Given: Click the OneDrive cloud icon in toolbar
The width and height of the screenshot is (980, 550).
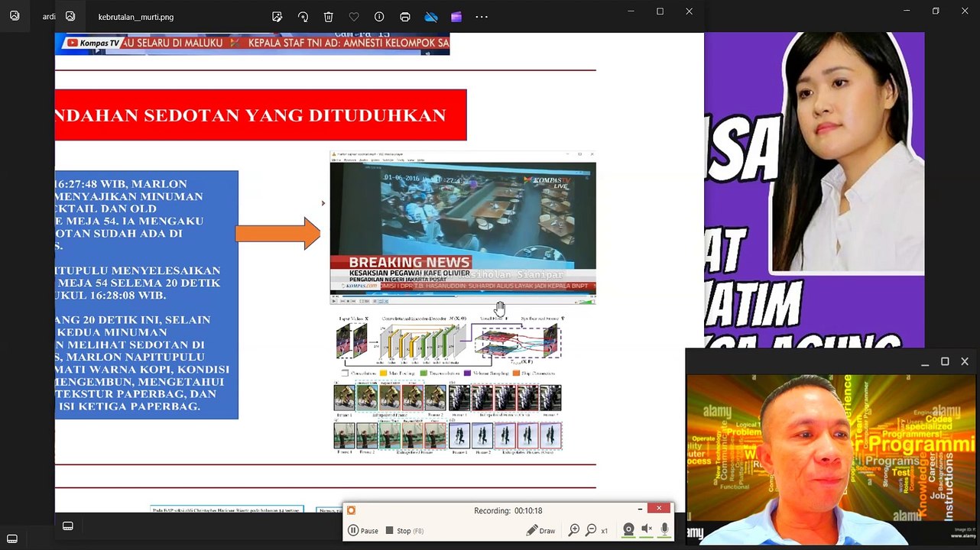Looking at the screenshot, I should (x=431, y=17).
